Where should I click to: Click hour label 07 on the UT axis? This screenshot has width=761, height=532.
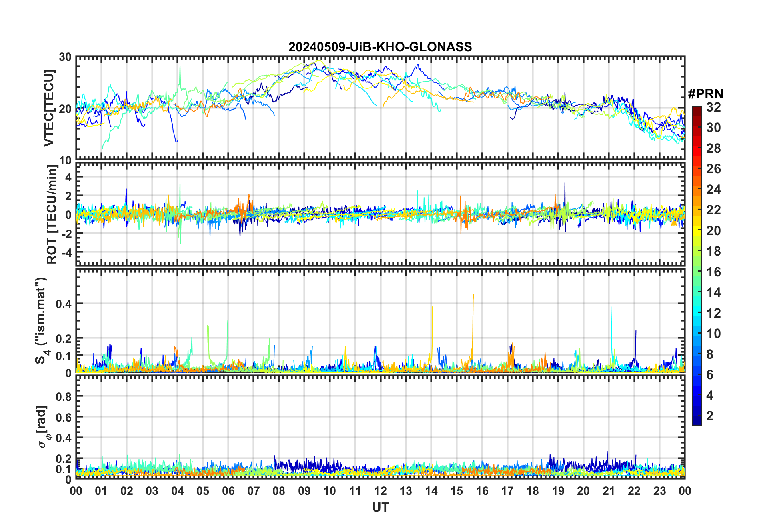(x=254, y=491)
